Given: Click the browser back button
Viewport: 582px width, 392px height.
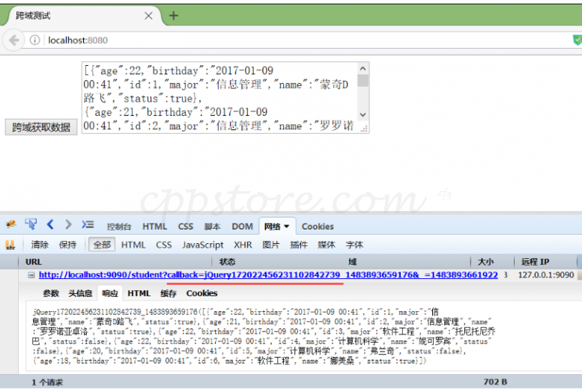Looking at the screenshot, I should pos(13,40).
